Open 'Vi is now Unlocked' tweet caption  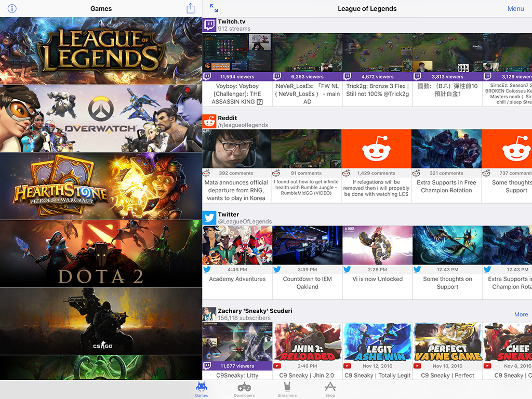pyautogui.click(x=378, y=279)
